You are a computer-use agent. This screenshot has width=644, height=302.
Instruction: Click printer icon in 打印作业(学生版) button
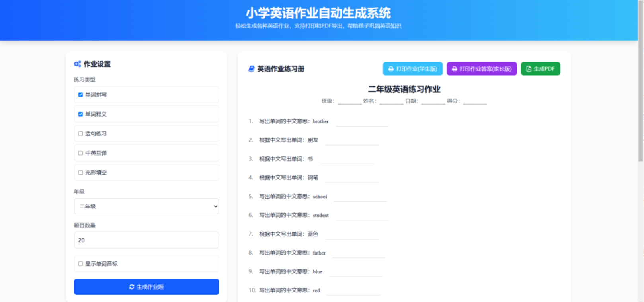click(391, 69)
